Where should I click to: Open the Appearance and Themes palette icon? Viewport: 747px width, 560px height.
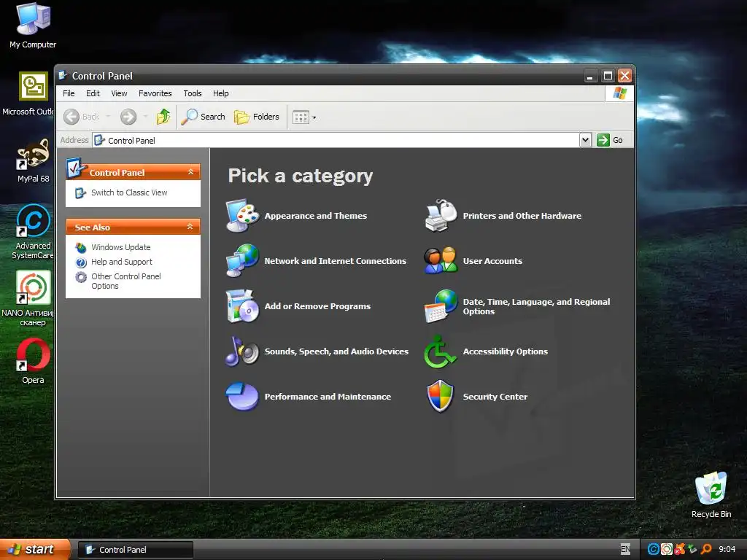pos(242,216)
